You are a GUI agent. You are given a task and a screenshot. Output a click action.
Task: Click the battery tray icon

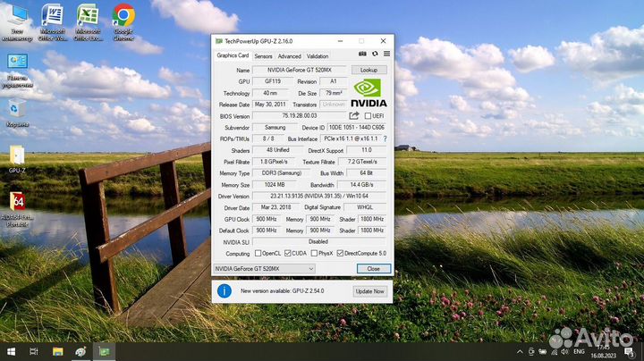[x=543, y=351]
